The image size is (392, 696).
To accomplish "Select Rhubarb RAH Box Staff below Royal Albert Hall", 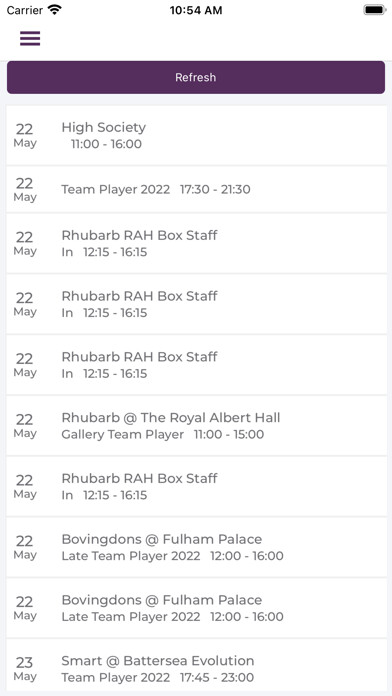I will 196,486.
